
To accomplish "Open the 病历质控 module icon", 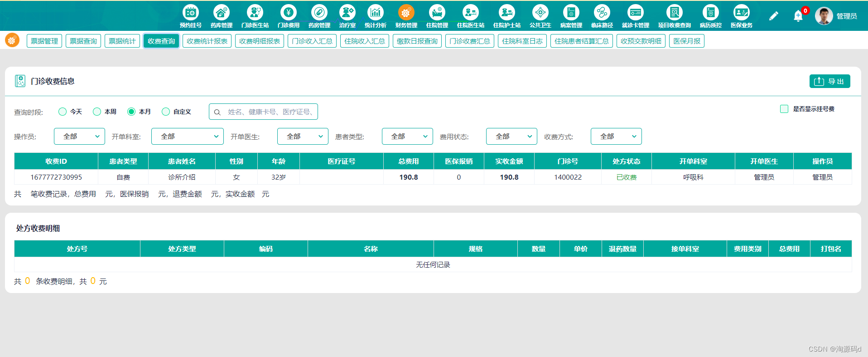I will (710, 13).
